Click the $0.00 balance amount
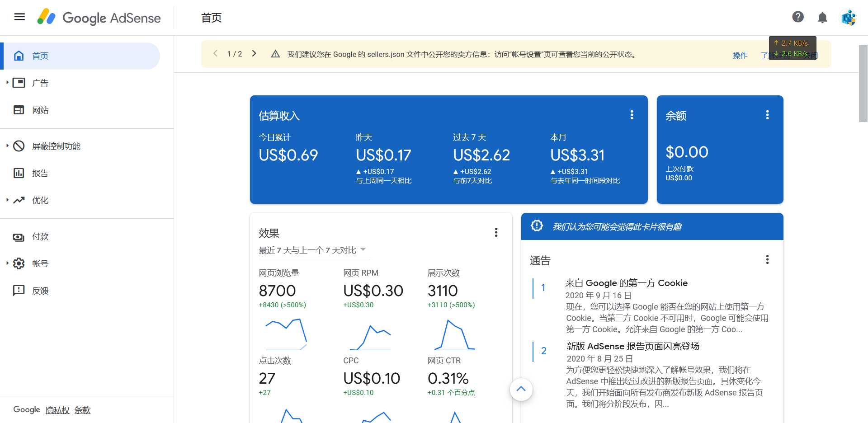The image size is (868, 423). pos(687,152)
